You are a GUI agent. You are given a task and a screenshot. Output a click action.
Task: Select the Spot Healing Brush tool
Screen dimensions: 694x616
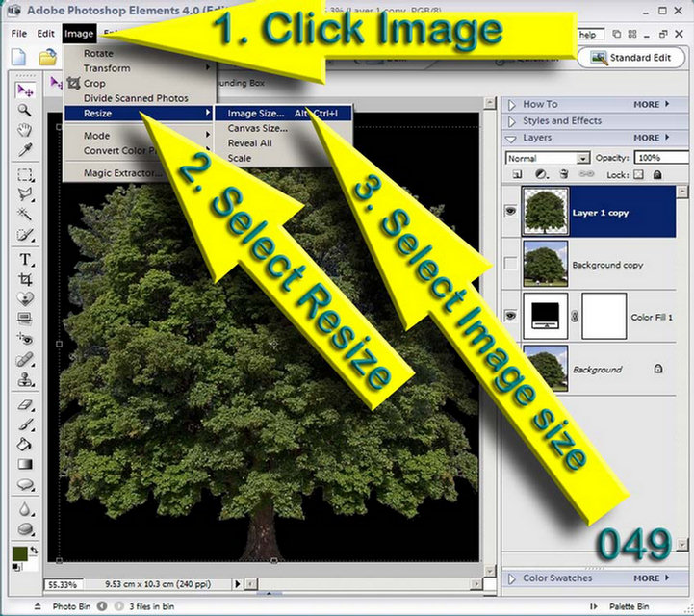(x=25, y=359)
